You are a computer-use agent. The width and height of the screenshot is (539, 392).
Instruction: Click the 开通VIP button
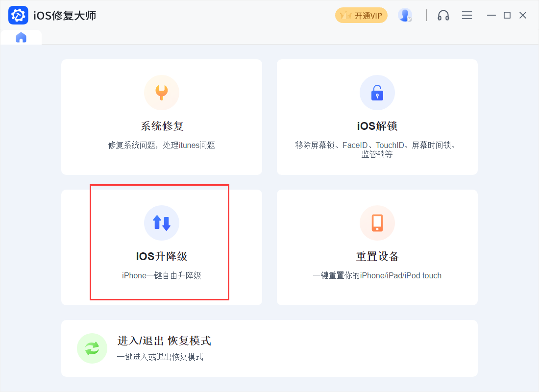361,16
